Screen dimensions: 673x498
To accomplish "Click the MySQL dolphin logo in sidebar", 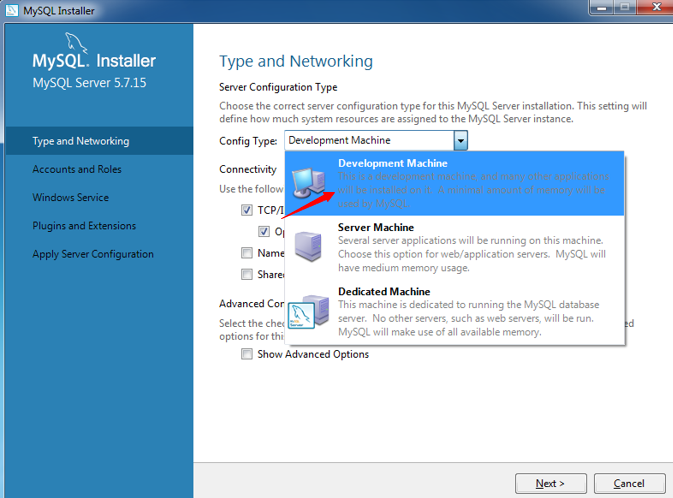I will (x=76, y=43).
